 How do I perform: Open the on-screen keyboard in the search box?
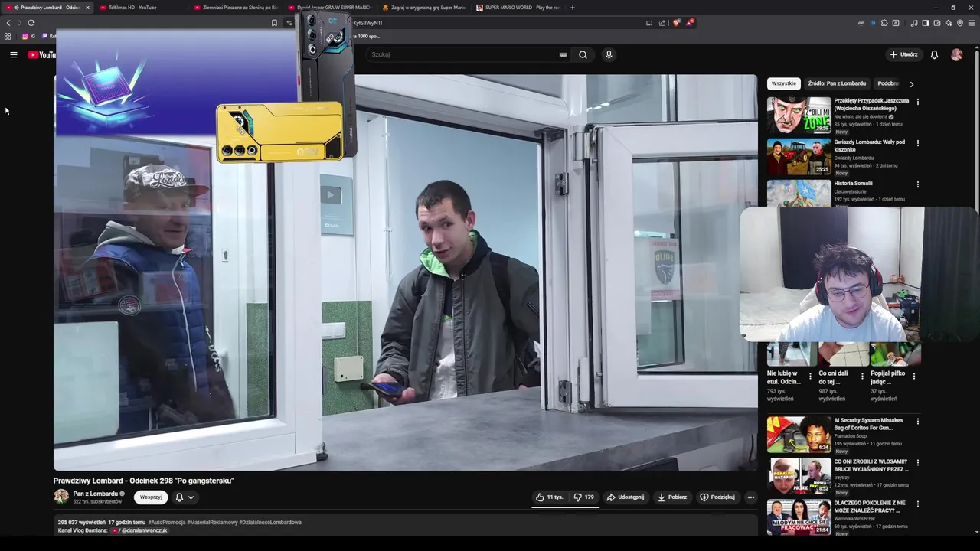point(563,54)
